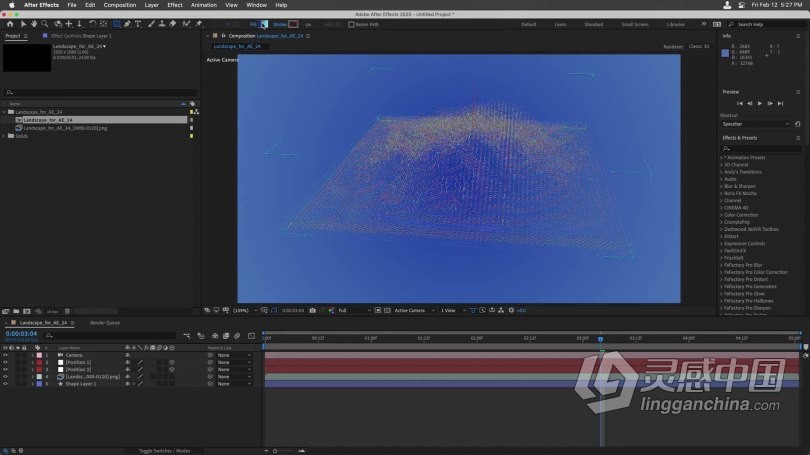
Task: Click the hide Shy layers icon
Action: tap(215, 336)
